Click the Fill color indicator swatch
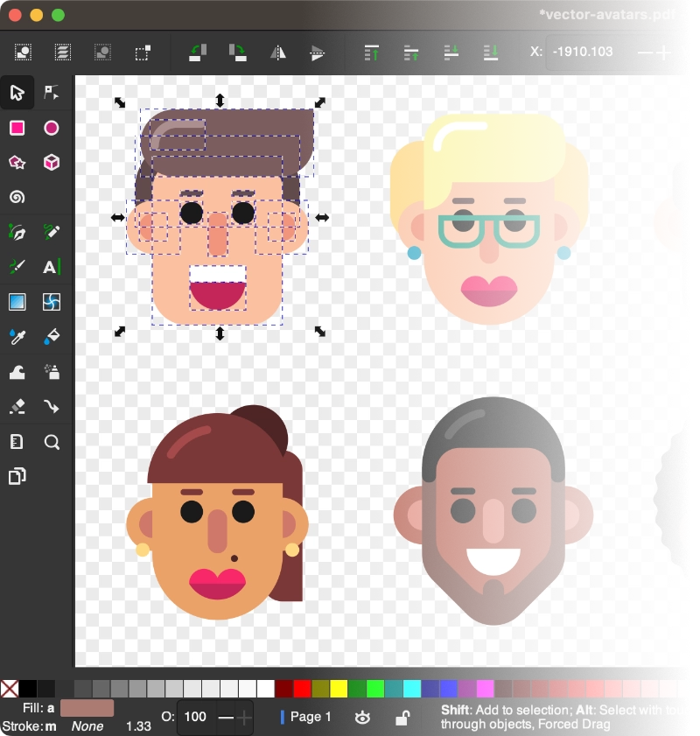The height and width of the screenshot is (736, 700). coord(87,708)
